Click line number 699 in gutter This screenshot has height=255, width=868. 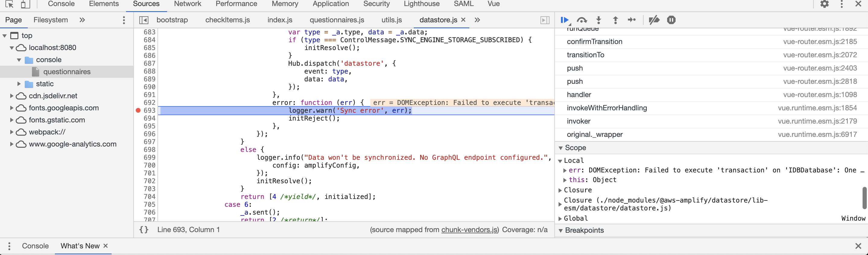point(149,158)
